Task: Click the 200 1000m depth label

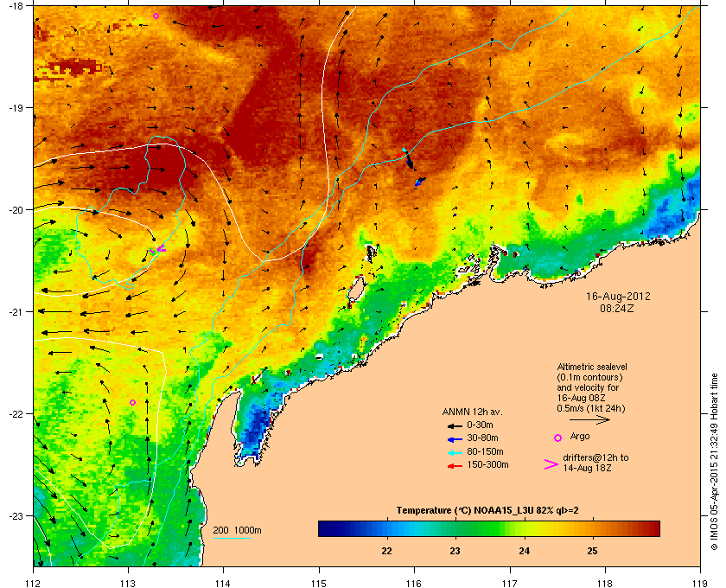Action: click(x=237, y=530)
